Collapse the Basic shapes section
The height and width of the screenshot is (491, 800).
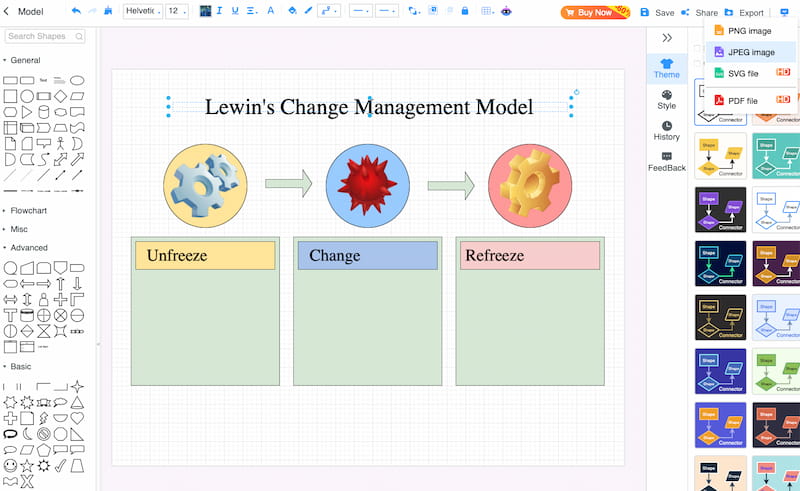tap(17, 366)
